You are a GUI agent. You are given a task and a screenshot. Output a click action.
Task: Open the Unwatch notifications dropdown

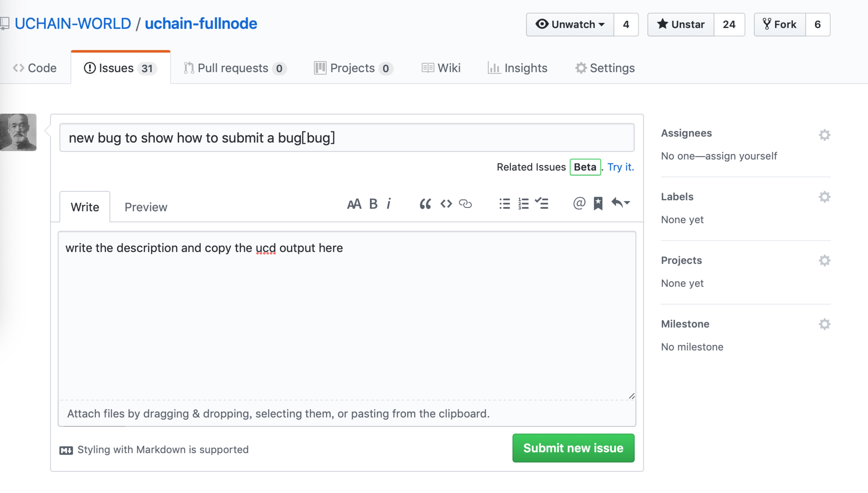click(x=570, y=24)
